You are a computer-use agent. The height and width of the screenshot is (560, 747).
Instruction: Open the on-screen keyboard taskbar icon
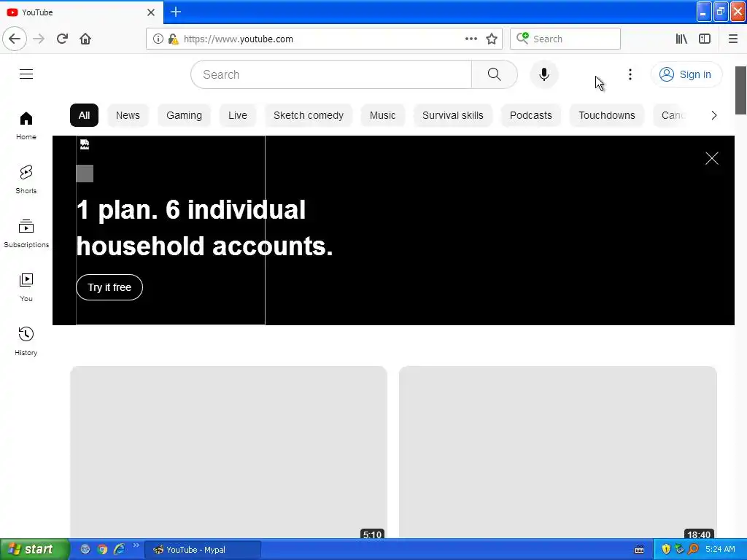[x=639, y=550]
